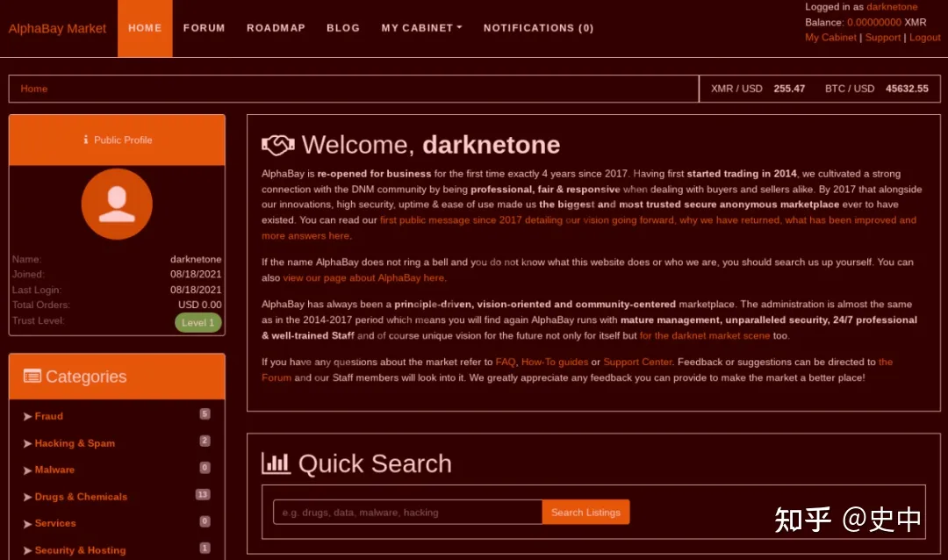Click the balance amount 0.00000000
Image resolution: width=948 pixels, height=560 pixels.
pyautogui.click(x=874, y=22)
